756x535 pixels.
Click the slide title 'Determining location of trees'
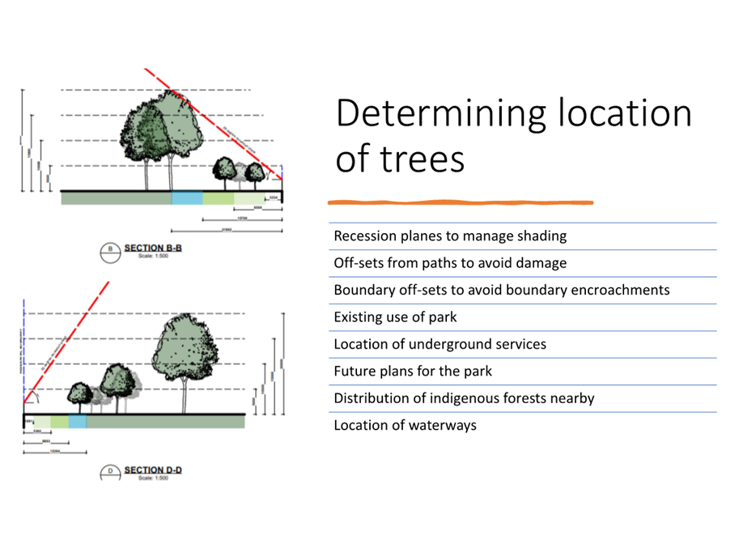513,134
